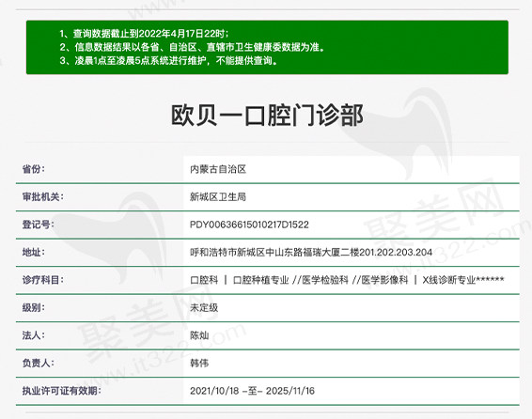Select the responsible person name 韩伟

click(x=199, y=364)
